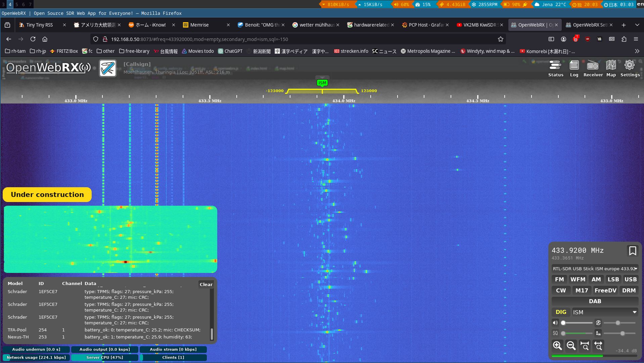Click the SQ auto-squelch icon
This screenshot has width=644, height=363.
555,333
